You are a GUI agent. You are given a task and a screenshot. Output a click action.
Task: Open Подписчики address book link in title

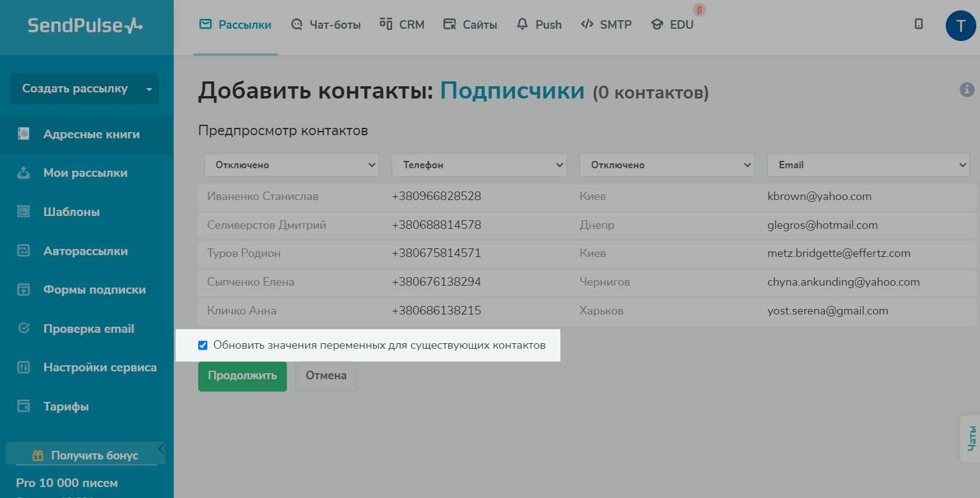(512, 91)
